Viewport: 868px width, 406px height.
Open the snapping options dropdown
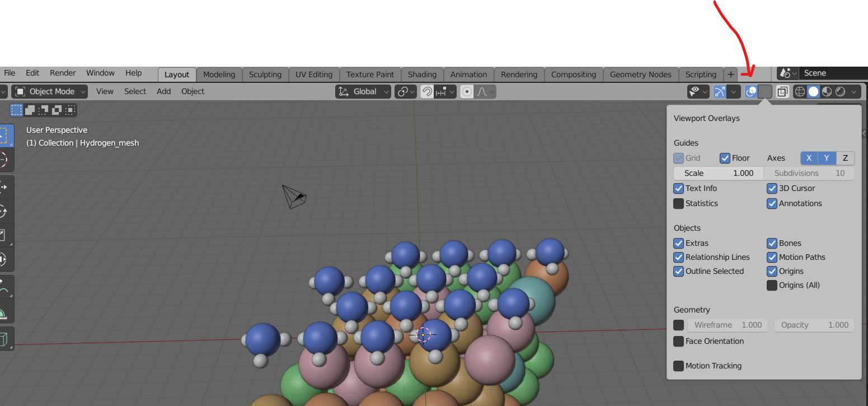[x=445, y=91]
